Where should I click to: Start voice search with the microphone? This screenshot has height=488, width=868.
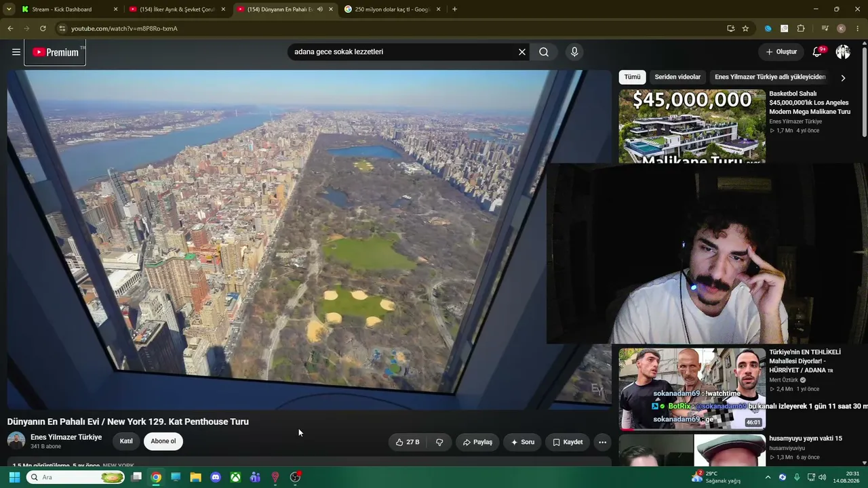(574, 52)
